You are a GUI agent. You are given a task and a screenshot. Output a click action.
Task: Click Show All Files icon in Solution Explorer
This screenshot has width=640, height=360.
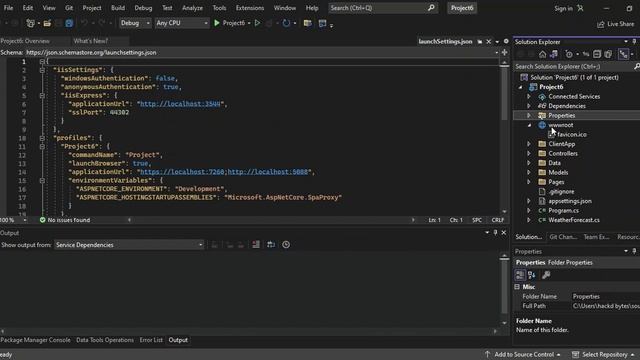[608, 54]
